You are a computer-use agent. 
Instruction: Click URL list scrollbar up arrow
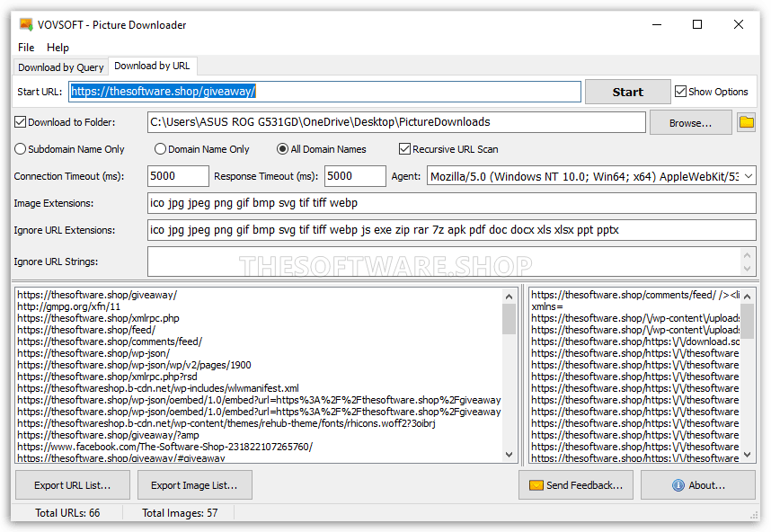pyautogui.click(x=509, y=297)
